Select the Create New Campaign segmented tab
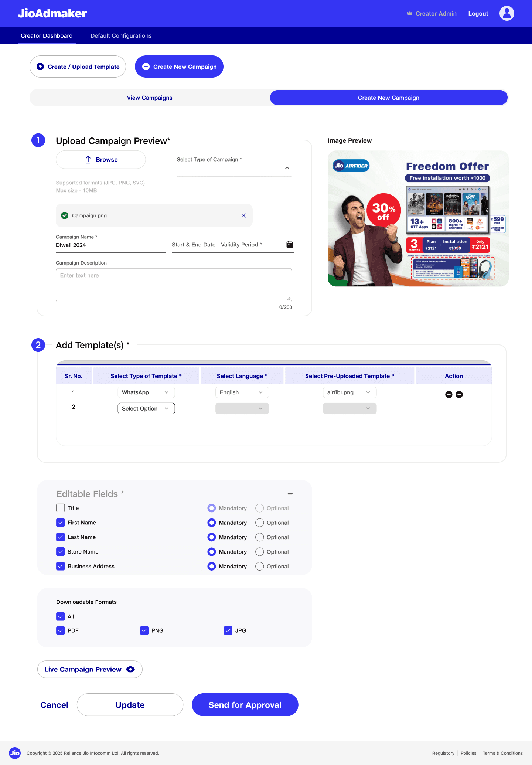Screen dimensions: 532x765 click(389, 98)
